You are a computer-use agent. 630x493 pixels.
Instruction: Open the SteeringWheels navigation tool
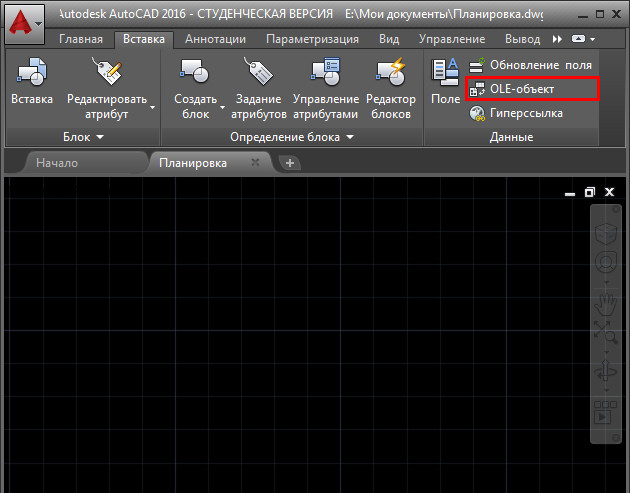[x=606, y=263]
